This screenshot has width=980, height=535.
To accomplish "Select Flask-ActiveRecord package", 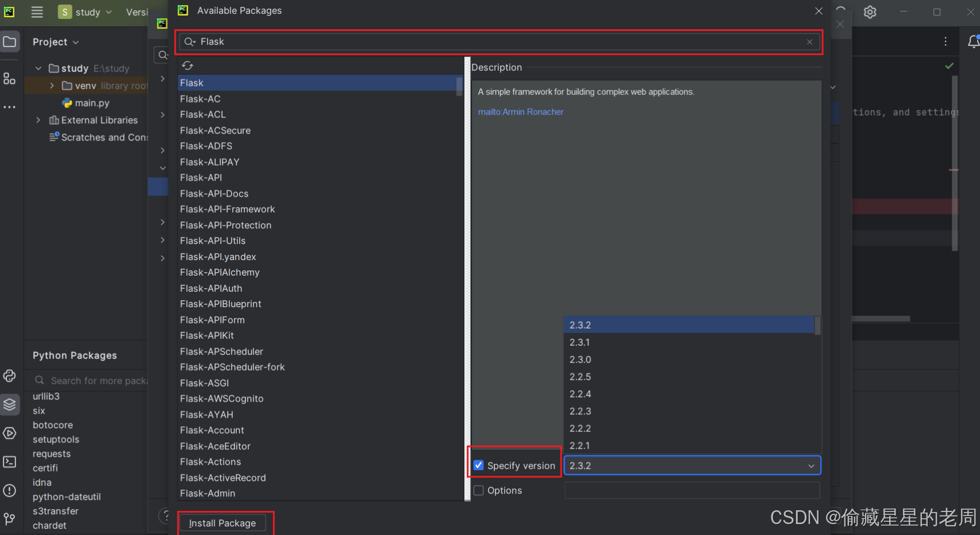I will 317,478.
